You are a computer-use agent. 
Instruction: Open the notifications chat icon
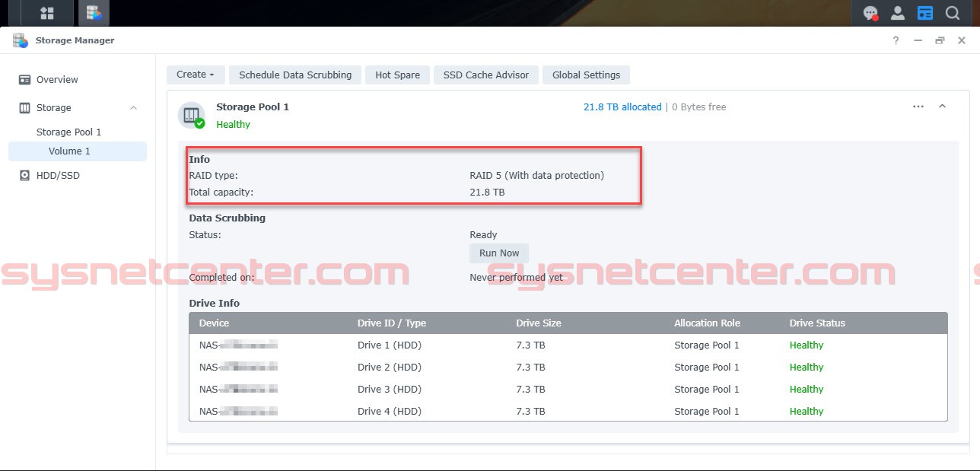(870, 12)
